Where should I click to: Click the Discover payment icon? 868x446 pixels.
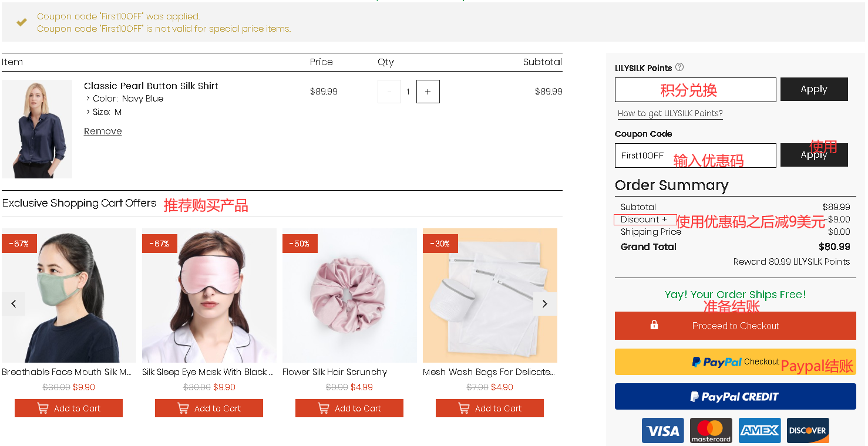tap(808, 431)
